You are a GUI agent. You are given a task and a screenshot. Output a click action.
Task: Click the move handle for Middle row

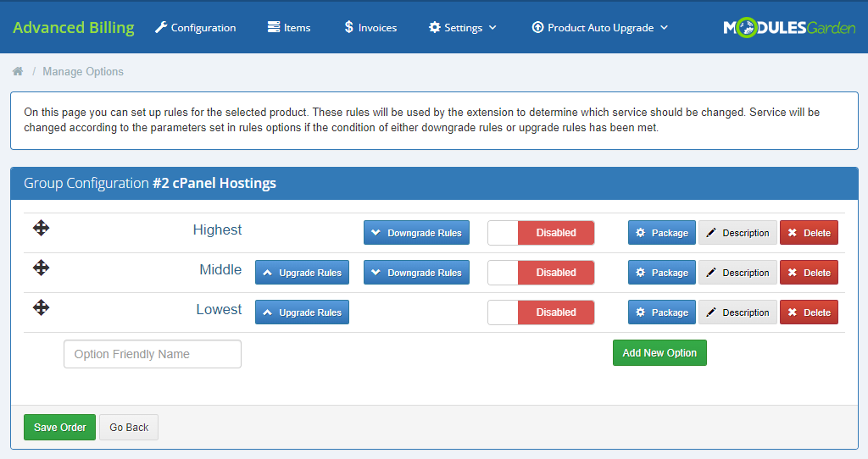point(41,268)
